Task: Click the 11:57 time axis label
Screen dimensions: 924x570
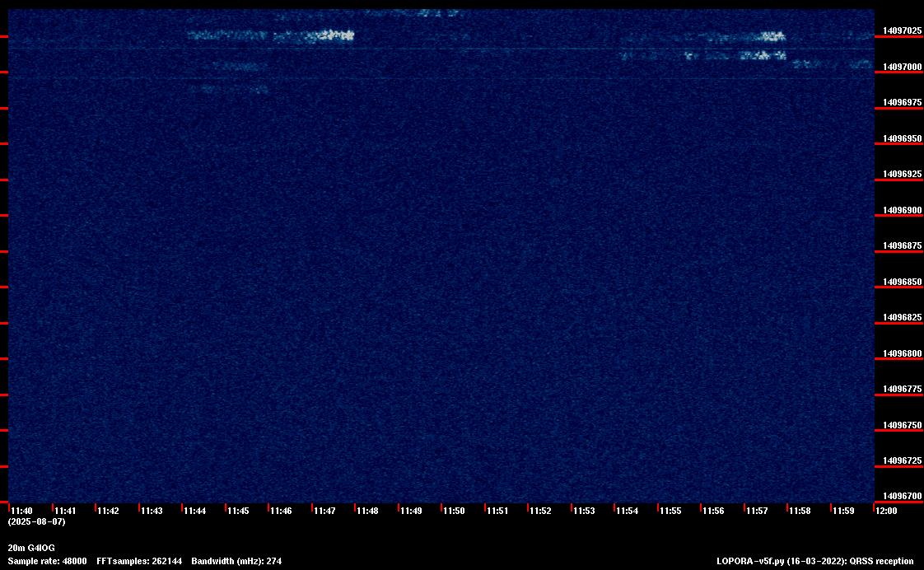Action: coord(757,511)
